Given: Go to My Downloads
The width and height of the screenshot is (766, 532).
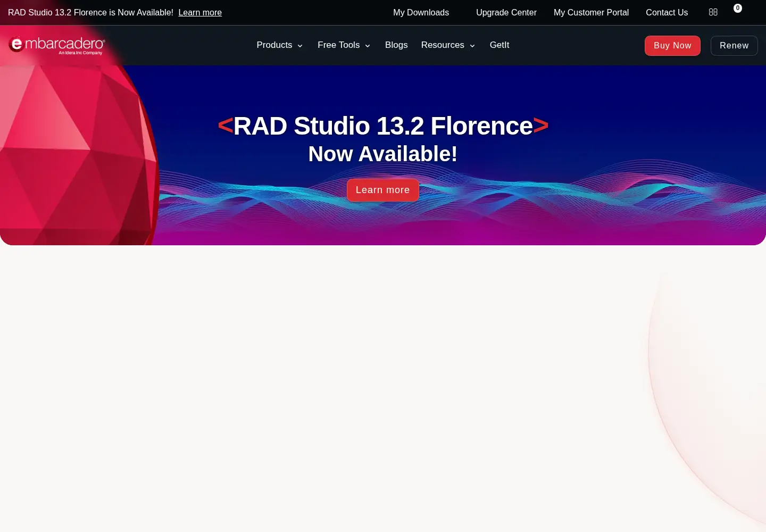Looking at the screenshot, I should click(x=421, y=12).
